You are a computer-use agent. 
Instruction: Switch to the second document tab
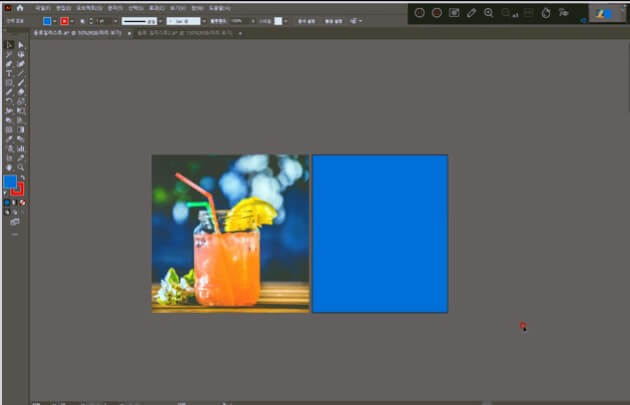tap(185, 33)
